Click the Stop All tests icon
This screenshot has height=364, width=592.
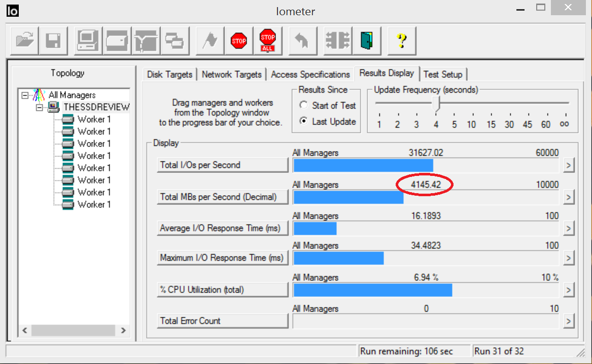tap(267, 41)
